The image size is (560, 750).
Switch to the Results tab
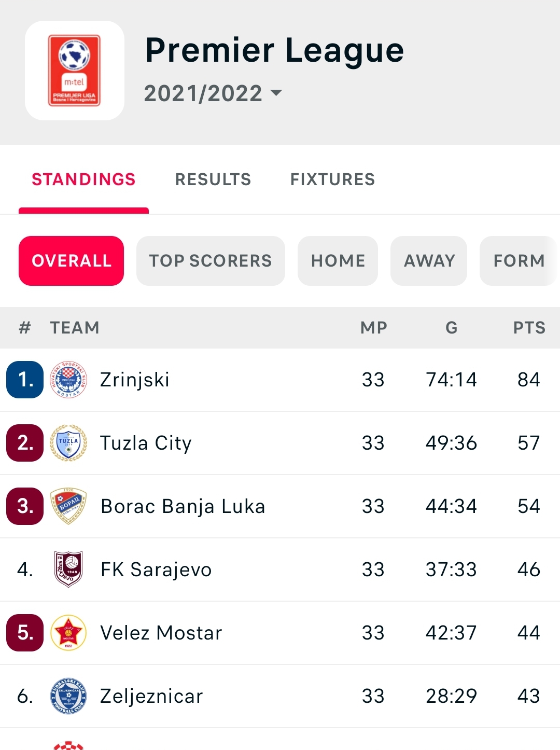pos(213,179)
